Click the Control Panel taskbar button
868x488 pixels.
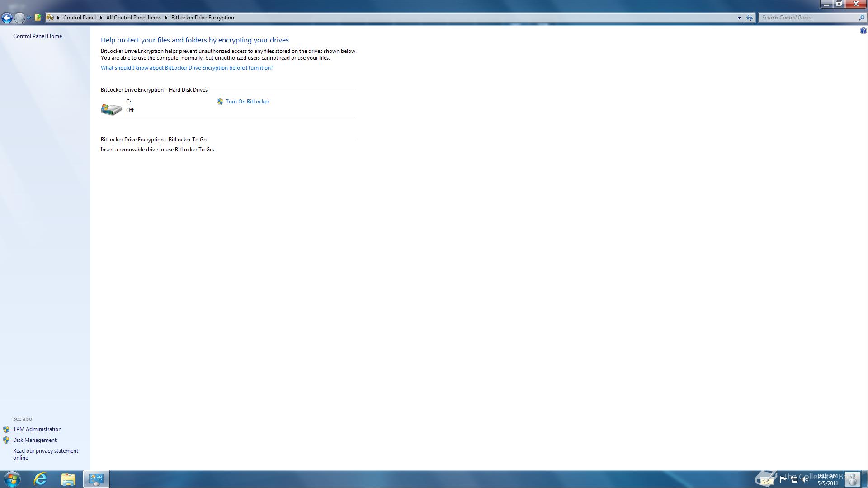96,479
